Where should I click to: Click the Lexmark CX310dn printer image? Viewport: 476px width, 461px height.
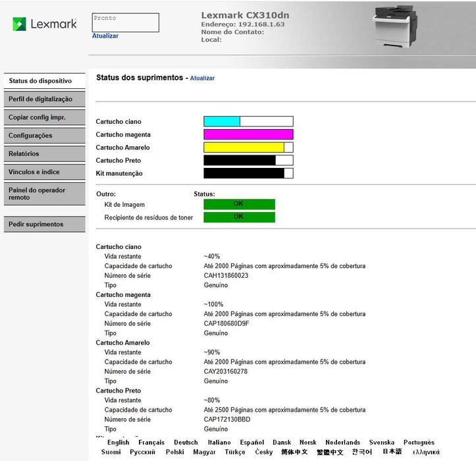pyautogui.click(x=394, y=26)
